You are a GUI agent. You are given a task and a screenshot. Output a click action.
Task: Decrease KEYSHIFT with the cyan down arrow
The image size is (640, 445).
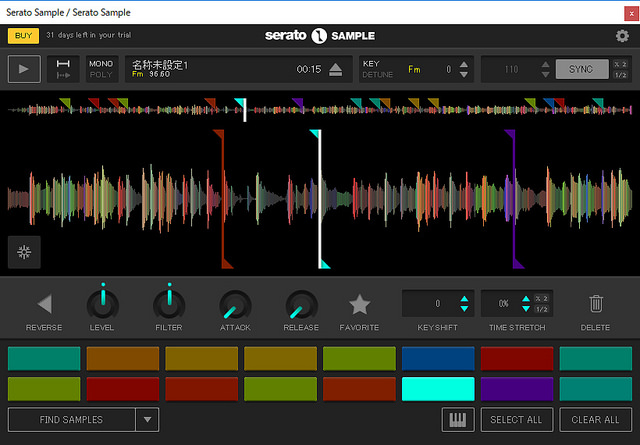click(464, 309)
